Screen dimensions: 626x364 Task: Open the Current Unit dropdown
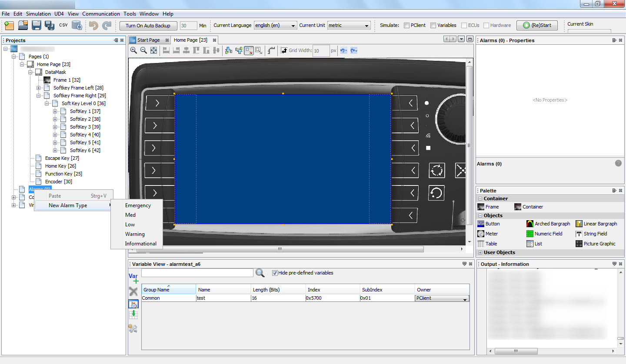click(x=349, y=26)
